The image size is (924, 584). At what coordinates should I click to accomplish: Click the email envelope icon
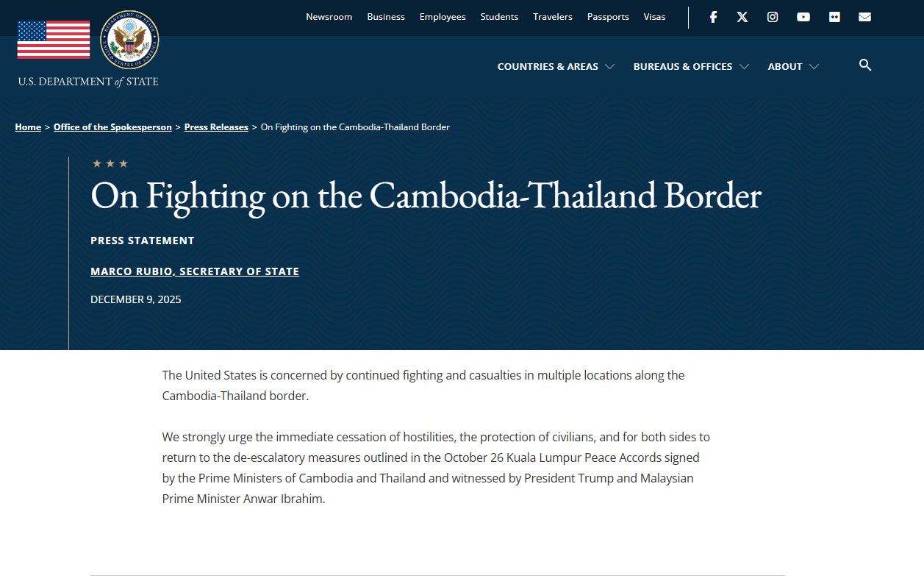tap(864, 17)
